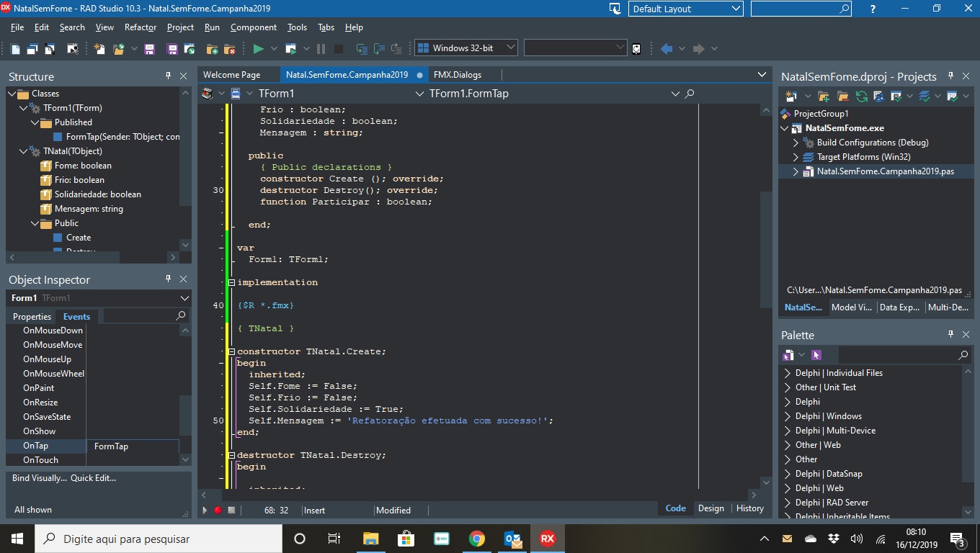
Task: Click the code editor horizontal scrollbar
Action: (x=477, y=495)
